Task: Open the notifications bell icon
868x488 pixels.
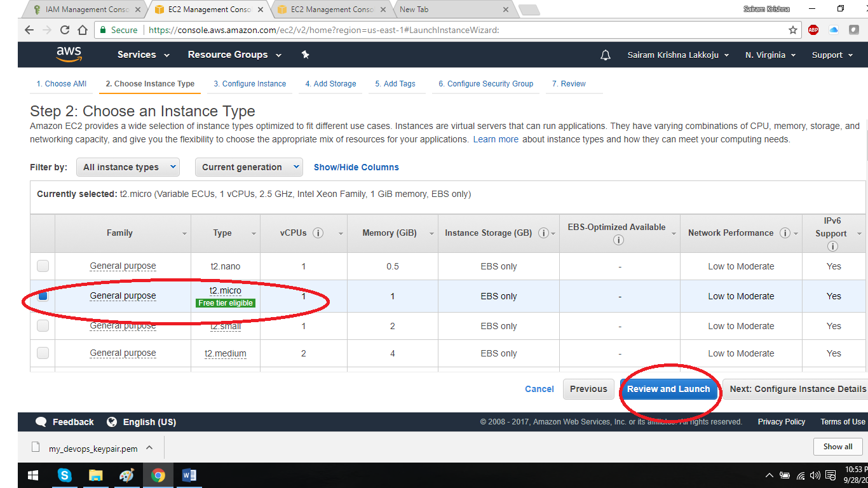Action: [x=606, y=55]
